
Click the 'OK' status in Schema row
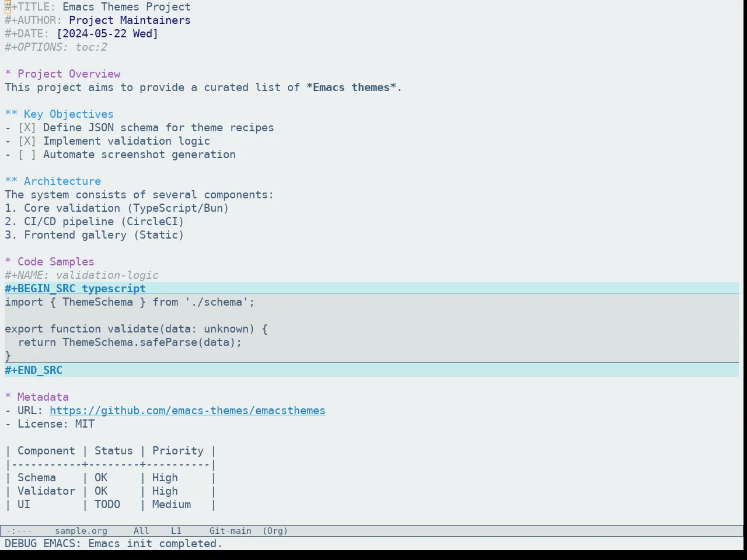101,478
